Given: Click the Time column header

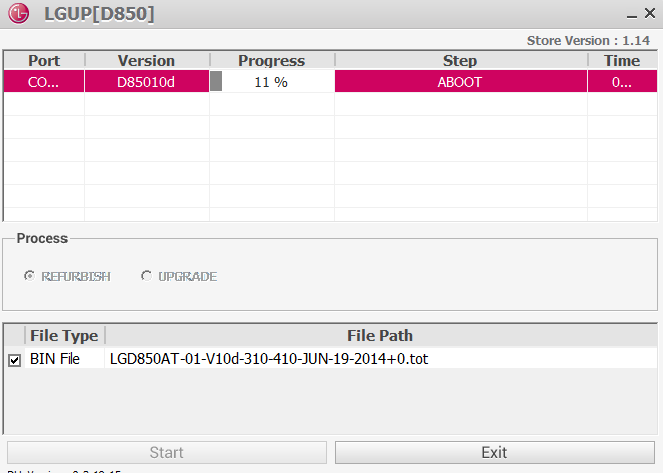Looking at the screenshot, I should point(621,61).
